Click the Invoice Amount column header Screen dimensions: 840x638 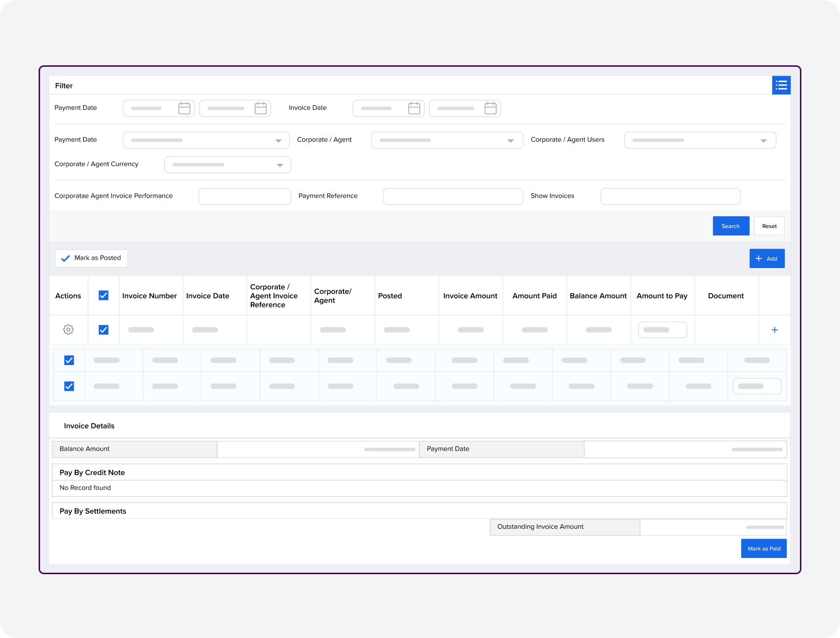coord(470,296)
